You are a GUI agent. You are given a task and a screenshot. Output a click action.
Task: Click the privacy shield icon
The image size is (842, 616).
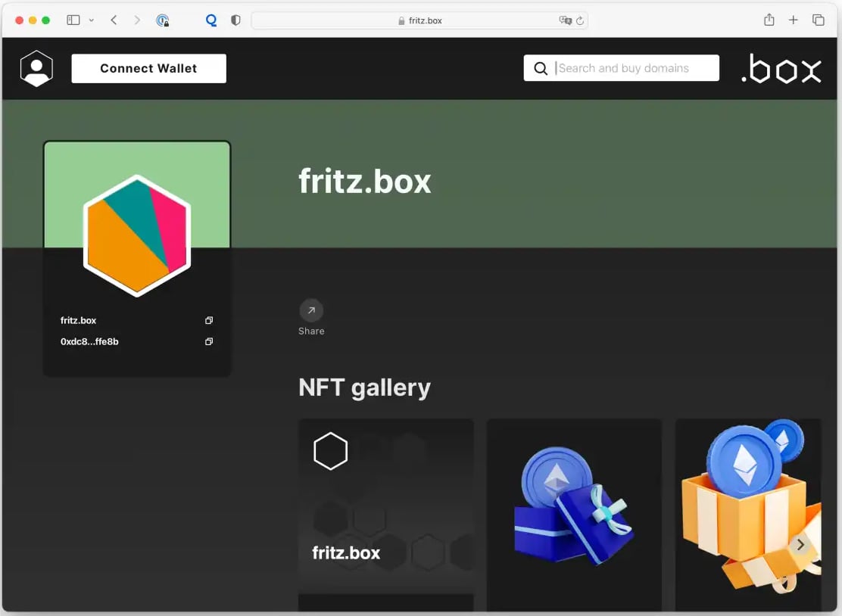(235, 20)
